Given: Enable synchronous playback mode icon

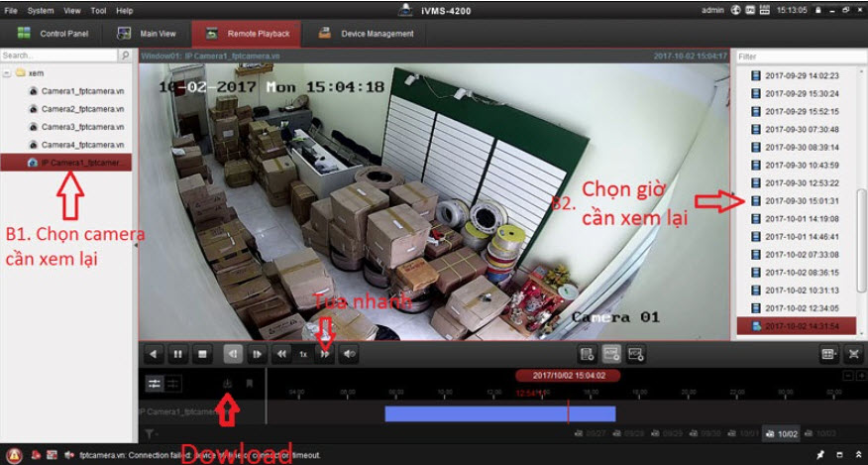Looking at the screenshot, I should coord(154,383).
